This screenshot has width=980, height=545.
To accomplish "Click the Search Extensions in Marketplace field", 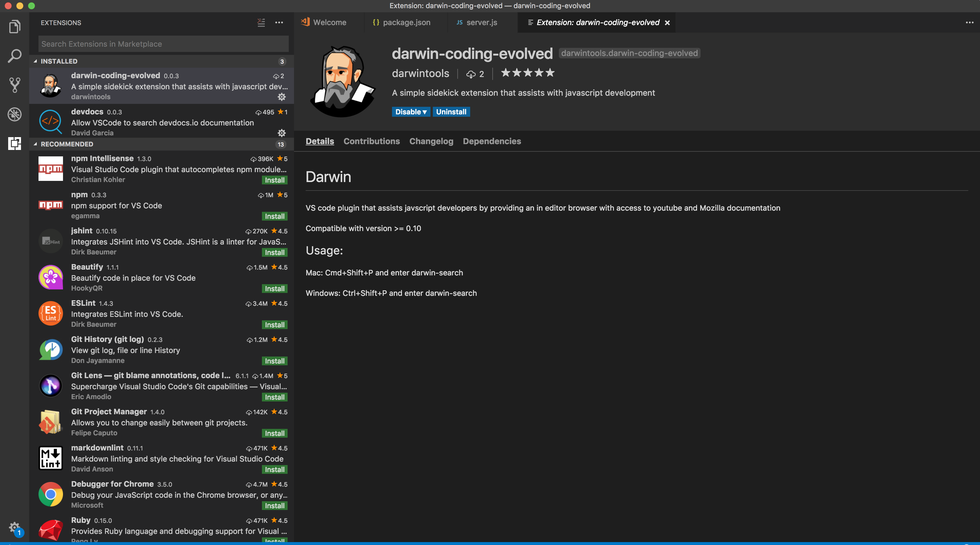I will (x=163, y=44).
